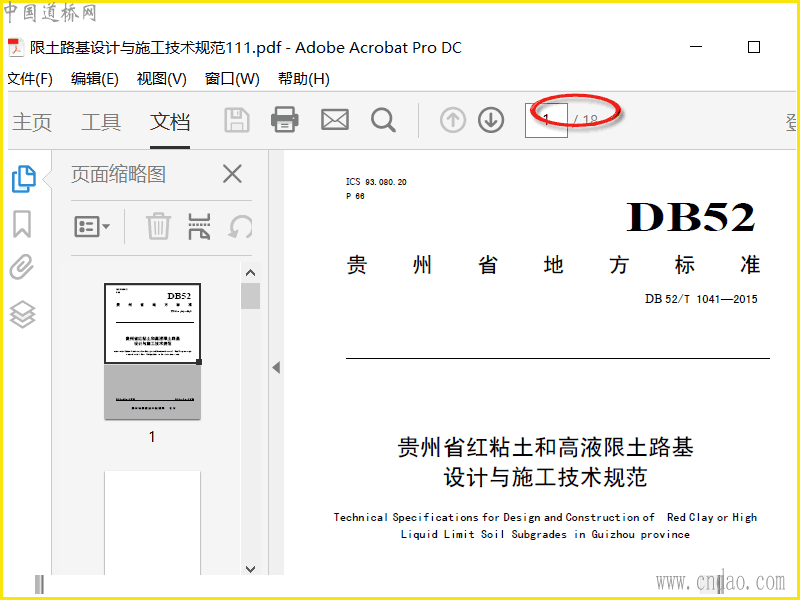Click text DB 52/T 1041—2015
The image size is (800, 600).
[x=701, y=299]
